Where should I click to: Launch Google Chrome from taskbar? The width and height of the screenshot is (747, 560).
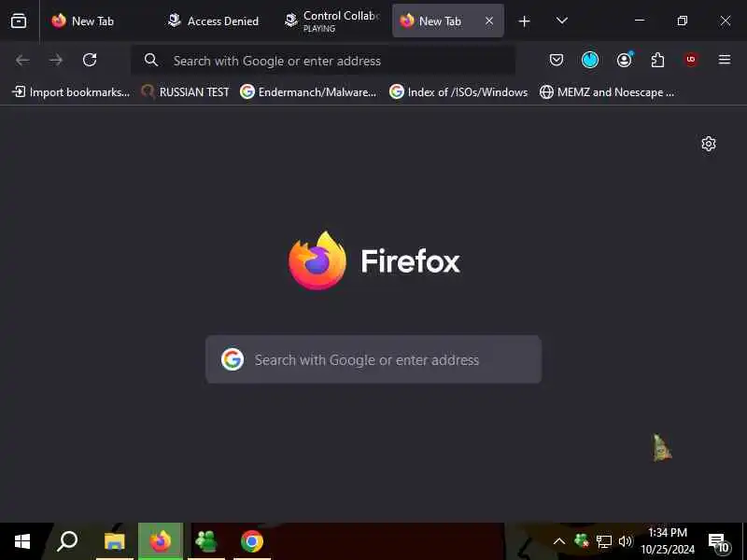(x=252, y=541)
